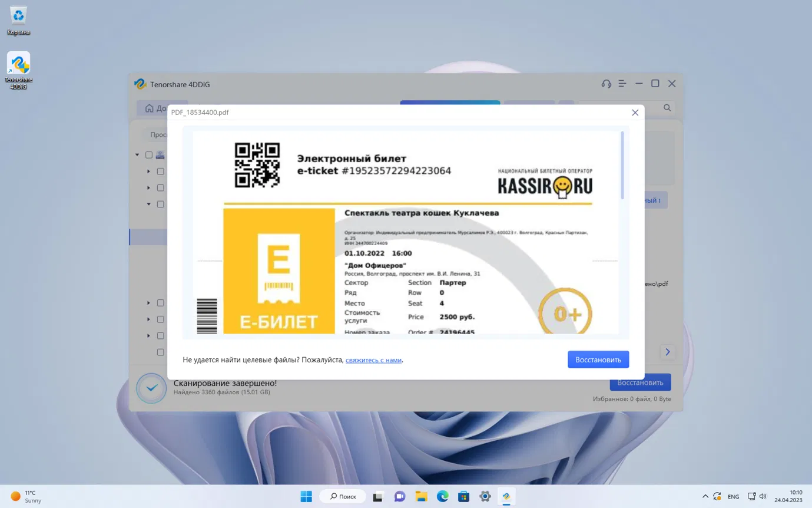This screenshot has width=812, height=508.
Task: Click the KASSIR.RU logo on the ticket
Action: click(545, 183)
